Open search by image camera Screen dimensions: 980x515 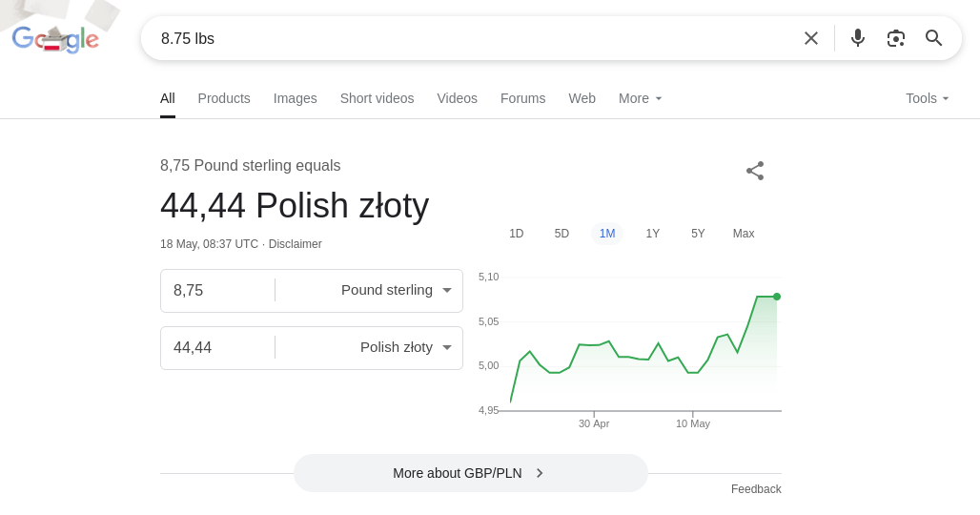point(895,39)
